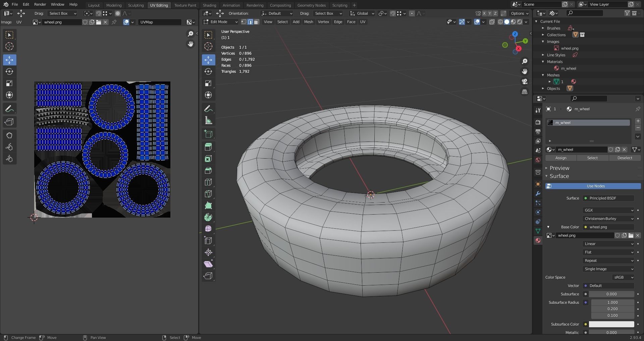
Task: Toggle X-ray display in viewport
Action: 492,22
